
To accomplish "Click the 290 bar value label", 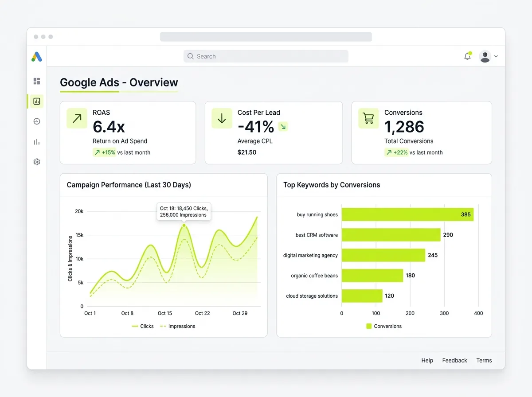I will 448,235.
